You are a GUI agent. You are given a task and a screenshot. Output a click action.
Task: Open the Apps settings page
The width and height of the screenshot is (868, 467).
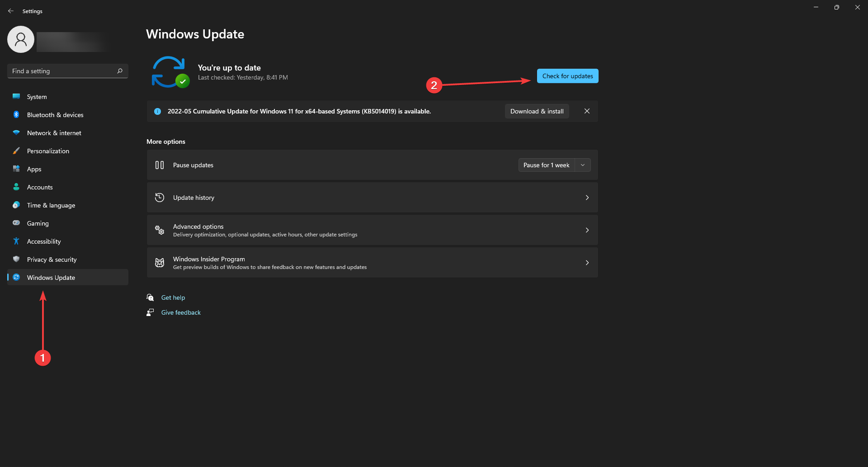coord(68,169)
